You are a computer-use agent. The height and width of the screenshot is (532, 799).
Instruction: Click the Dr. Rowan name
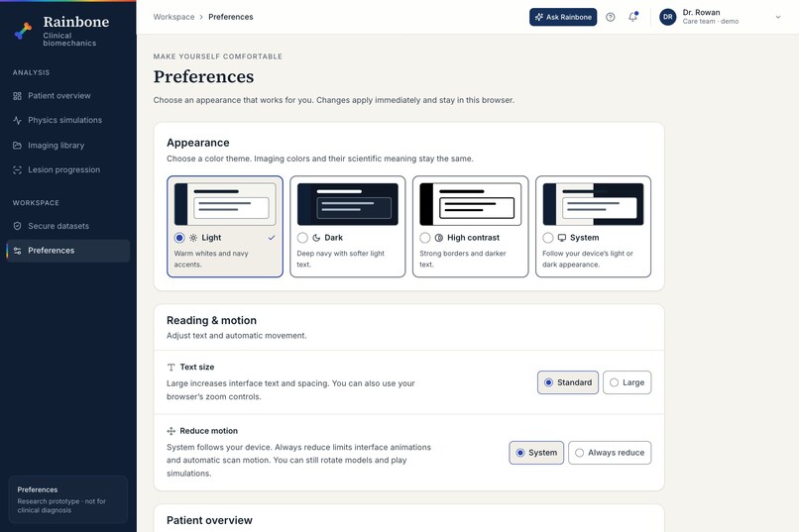pos(701,12)
